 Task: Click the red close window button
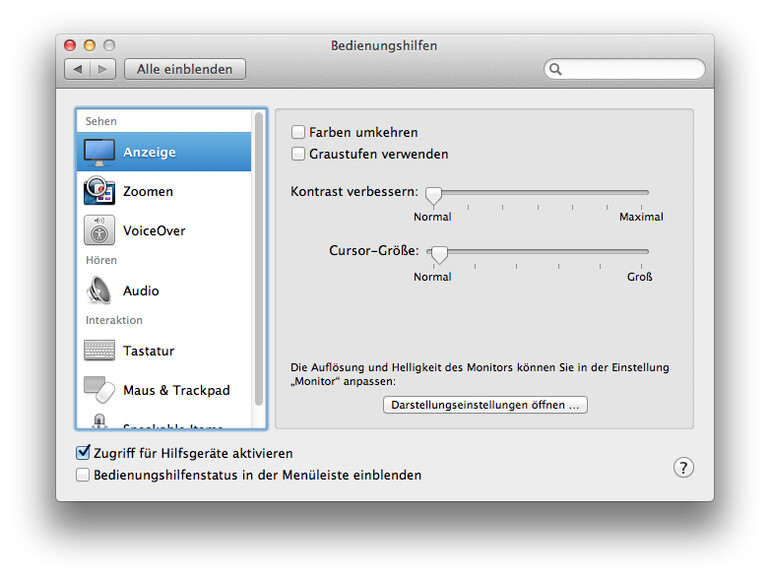point(70,45)
